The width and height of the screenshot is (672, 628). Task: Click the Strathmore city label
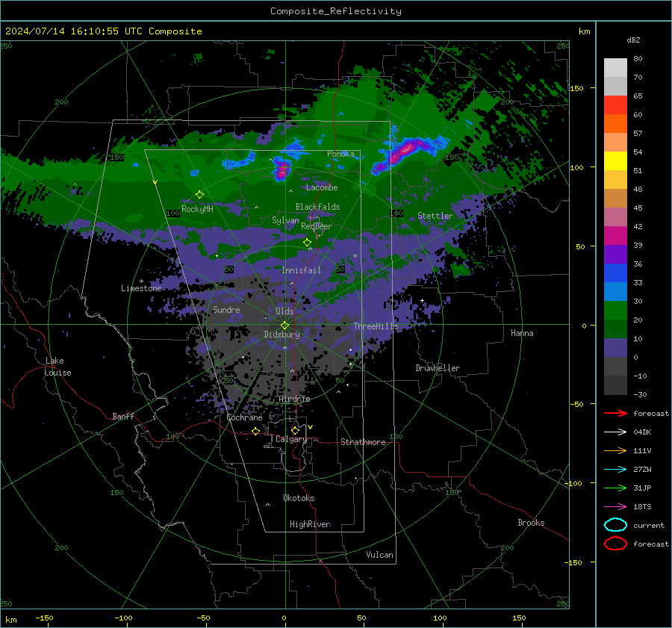(363, 442)
